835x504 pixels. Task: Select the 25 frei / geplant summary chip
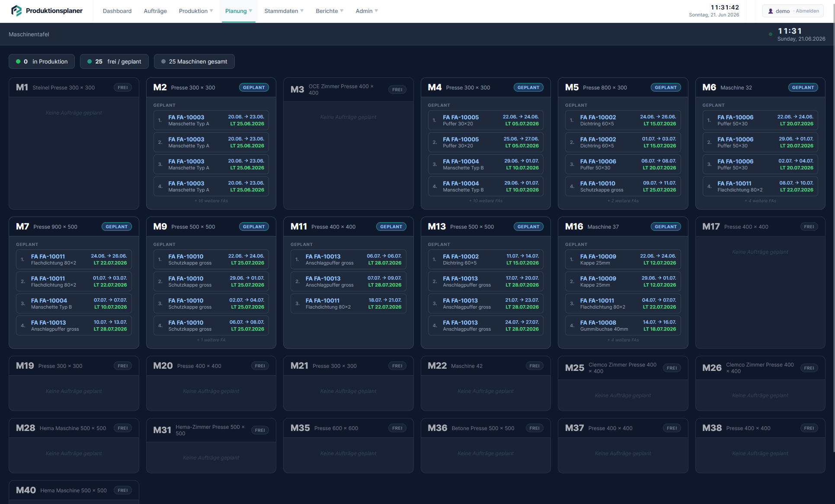(x=114, y=61)
